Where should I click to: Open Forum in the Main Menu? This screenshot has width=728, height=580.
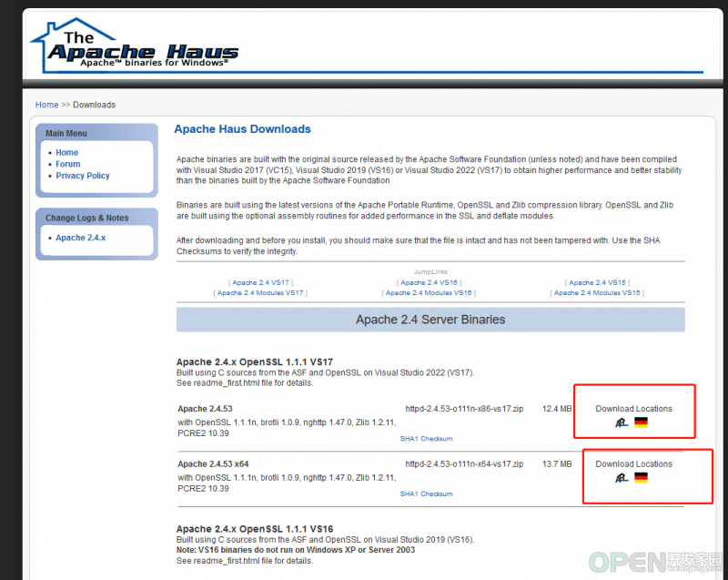tap(67, 164)
